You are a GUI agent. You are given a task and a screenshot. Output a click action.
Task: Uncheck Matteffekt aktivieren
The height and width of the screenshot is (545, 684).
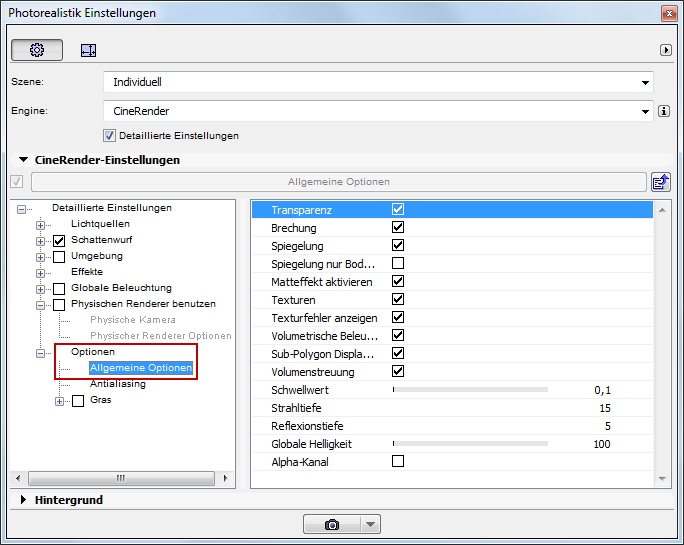pos(398,281)
